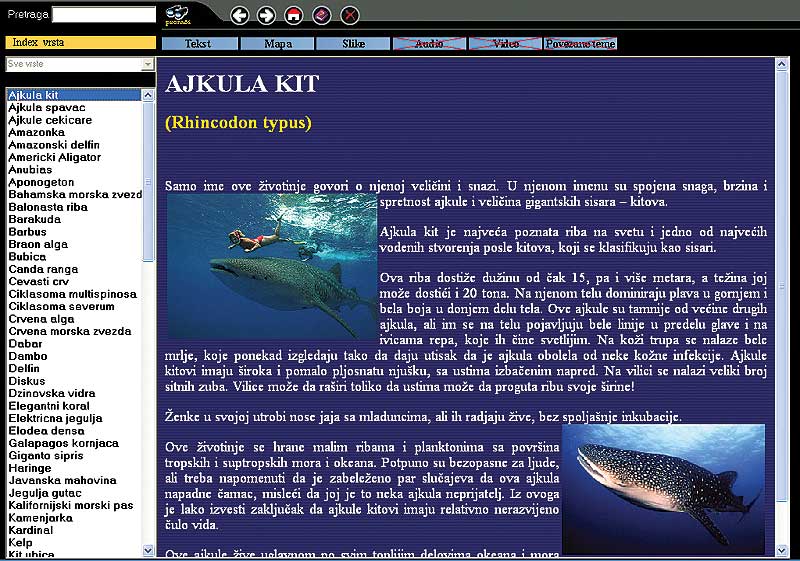Select Dambo entry

tap(74, 356)
